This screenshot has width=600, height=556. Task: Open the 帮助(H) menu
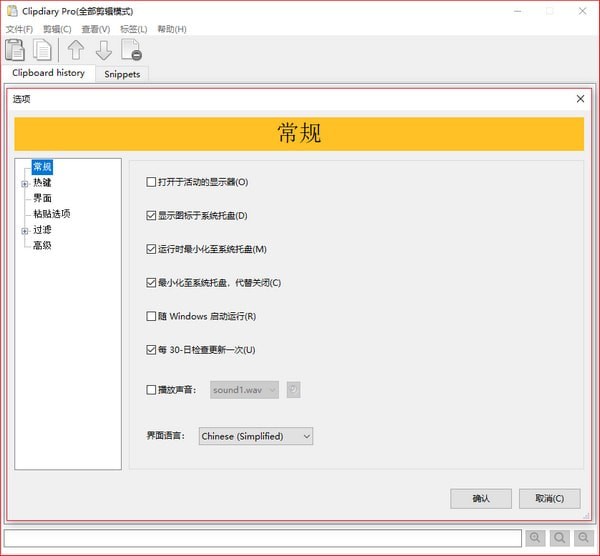(172, 29)
